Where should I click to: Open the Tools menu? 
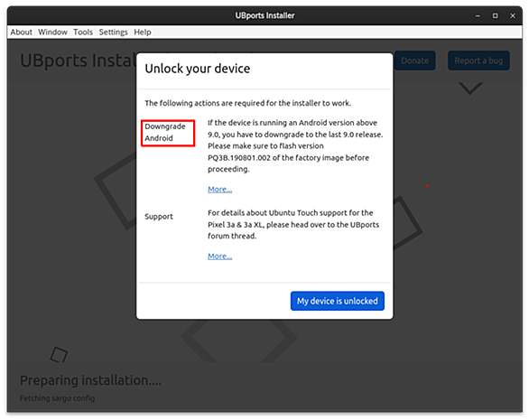coord(83,33)
